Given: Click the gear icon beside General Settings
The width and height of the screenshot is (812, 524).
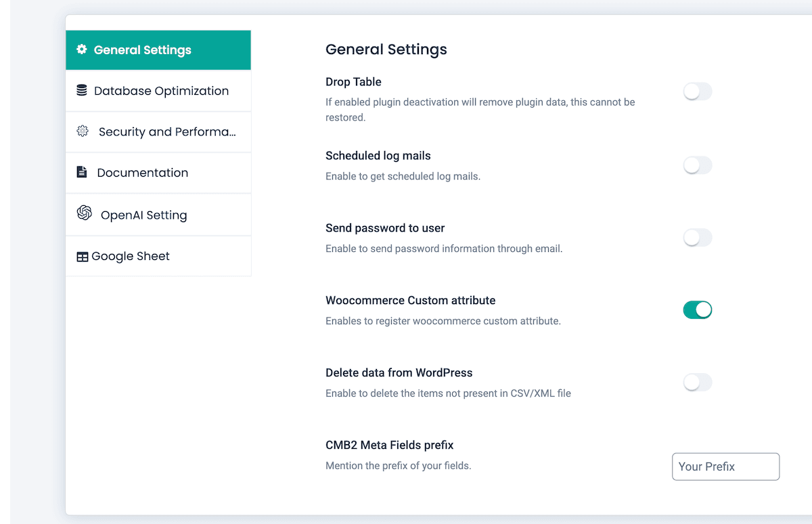Looking at the screenshot, I should click(x=82, y=49).
